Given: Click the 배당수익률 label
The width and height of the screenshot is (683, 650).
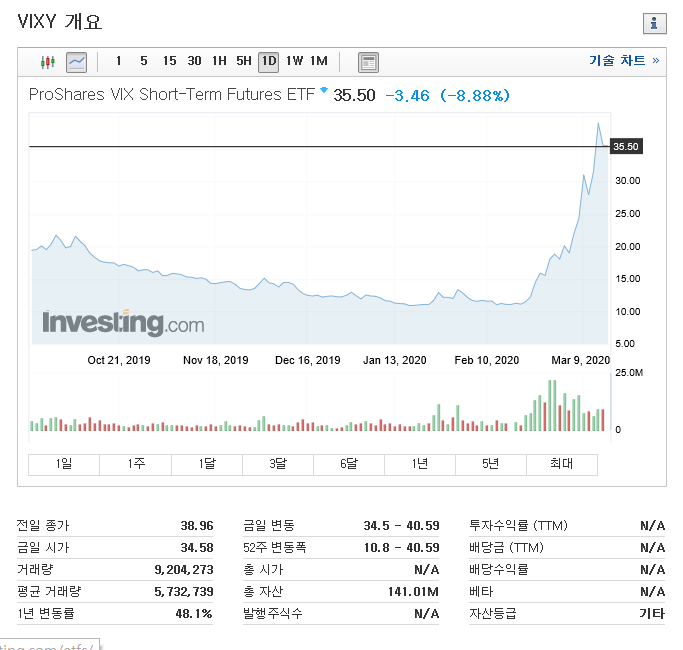Looking at the screenshot, I should (499, 570).
